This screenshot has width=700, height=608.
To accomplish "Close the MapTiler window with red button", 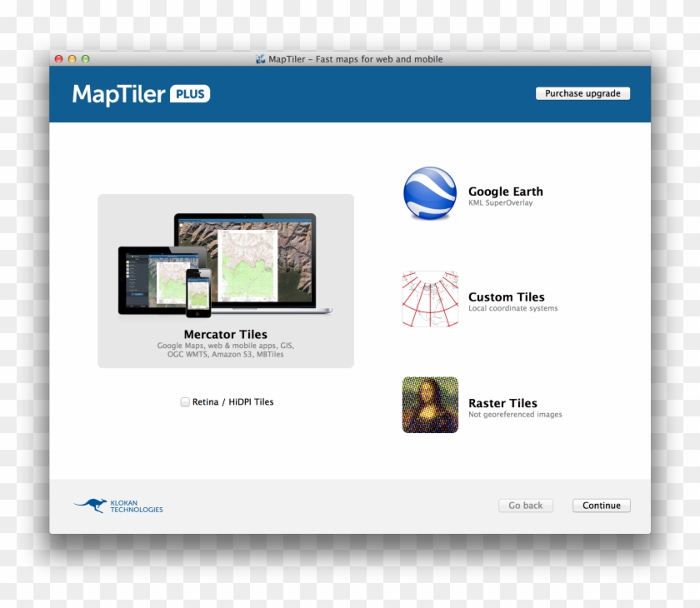I will point(58,59).
